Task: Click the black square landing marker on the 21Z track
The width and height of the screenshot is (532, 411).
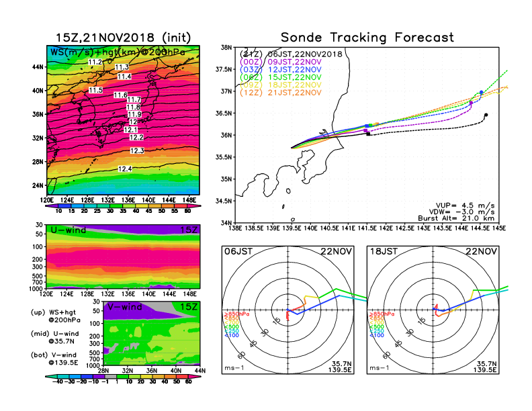Action: coord(368,134)
